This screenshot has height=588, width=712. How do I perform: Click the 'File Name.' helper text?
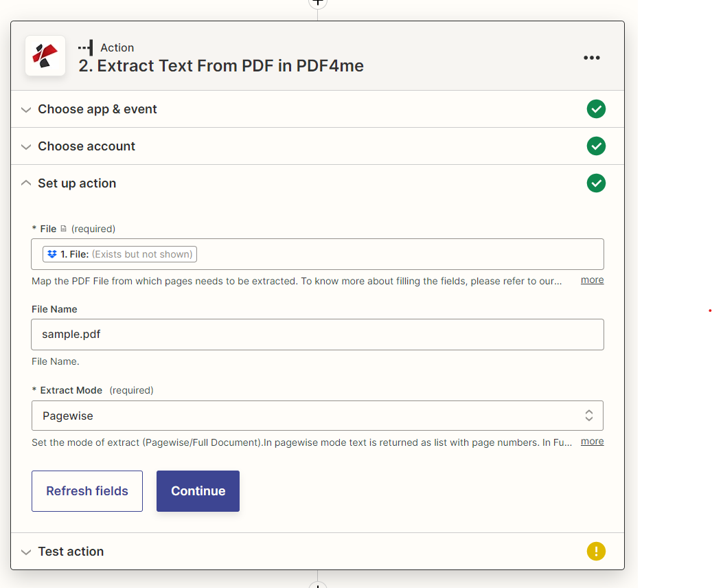pyautogui.click(x=56, y=361)
